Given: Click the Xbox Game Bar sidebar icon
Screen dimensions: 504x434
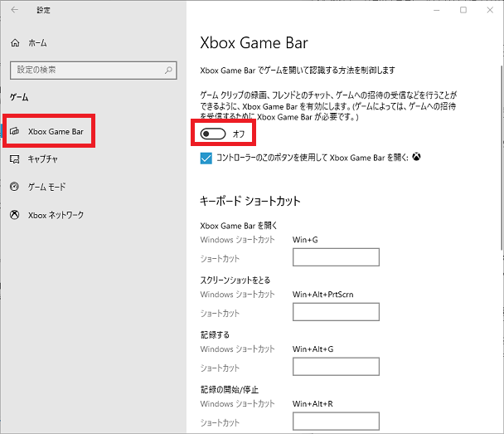Looking at the screenshot, I should [14, 131].
